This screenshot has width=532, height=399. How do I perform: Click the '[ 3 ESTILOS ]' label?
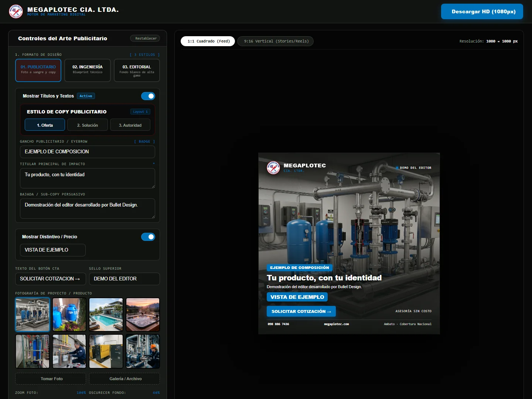(144, 55)
